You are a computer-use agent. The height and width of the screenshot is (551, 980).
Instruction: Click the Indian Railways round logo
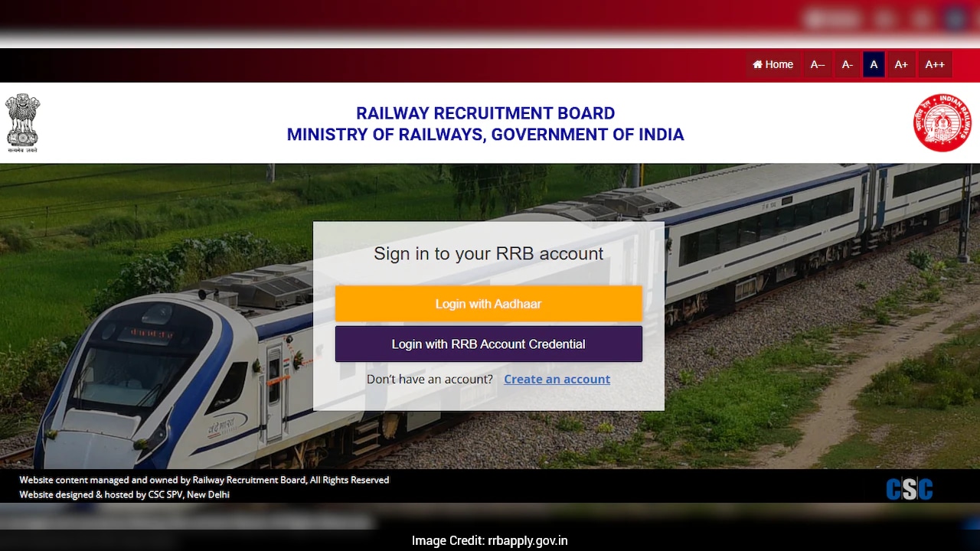pos(942,122)
